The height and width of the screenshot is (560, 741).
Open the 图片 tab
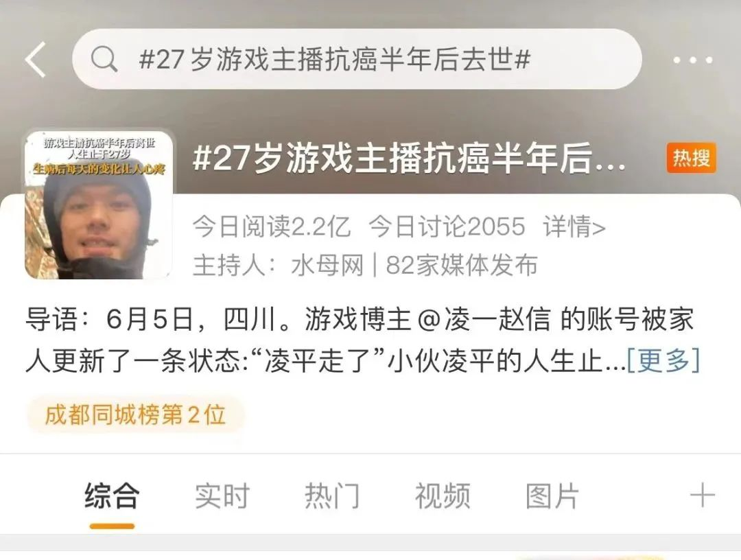(x=552, y=495)
